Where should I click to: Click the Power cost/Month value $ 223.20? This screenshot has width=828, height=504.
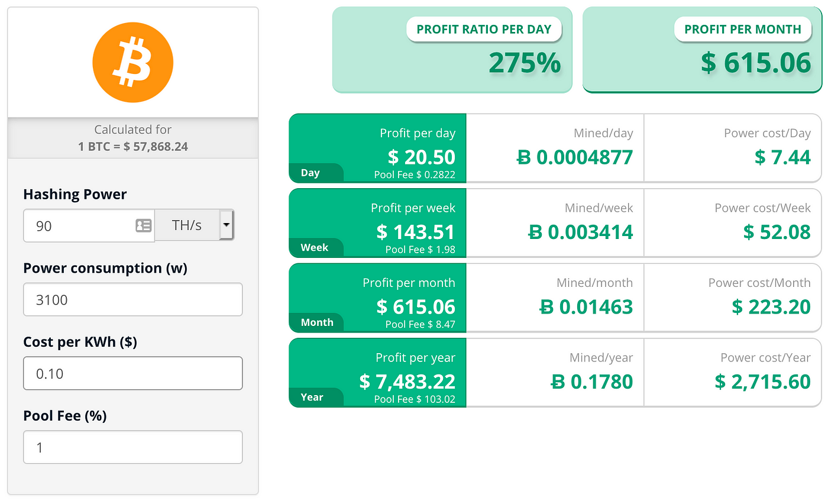point(771,306)
